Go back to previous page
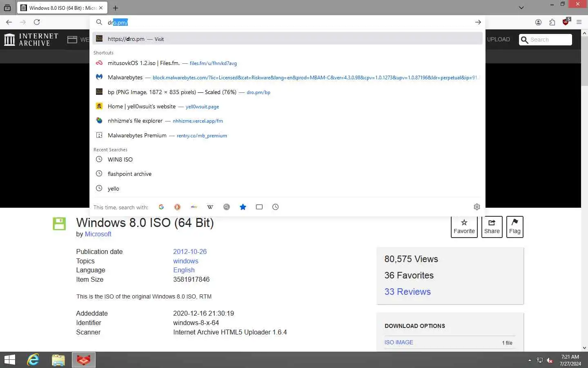Viewport: 588px width, 368px height. pos(9,22)
